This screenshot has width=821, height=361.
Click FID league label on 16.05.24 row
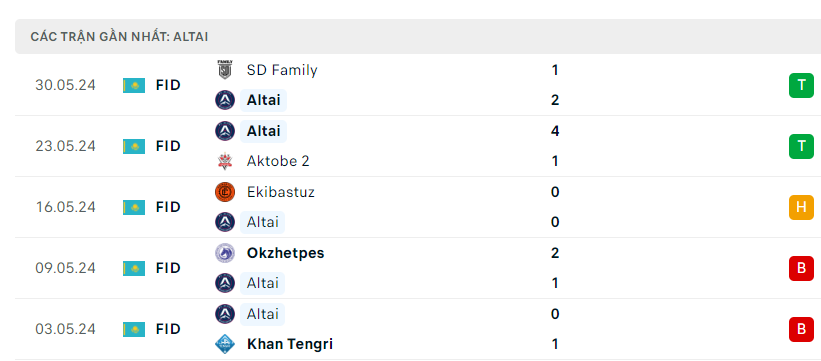point(168,207)
